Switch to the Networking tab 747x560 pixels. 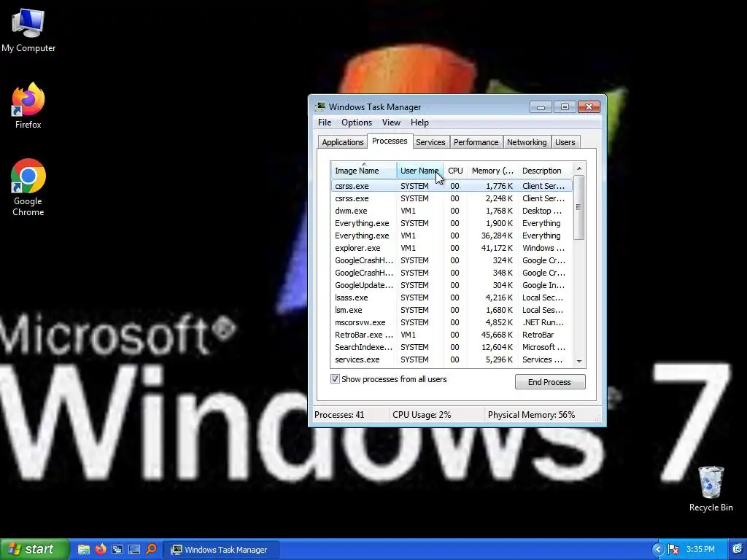527,142
